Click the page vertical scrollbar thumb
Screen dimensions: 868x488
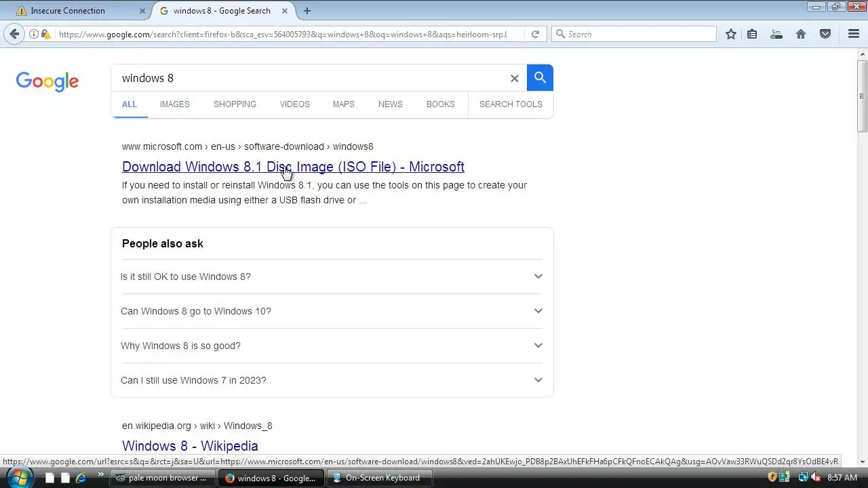[862, 96]
